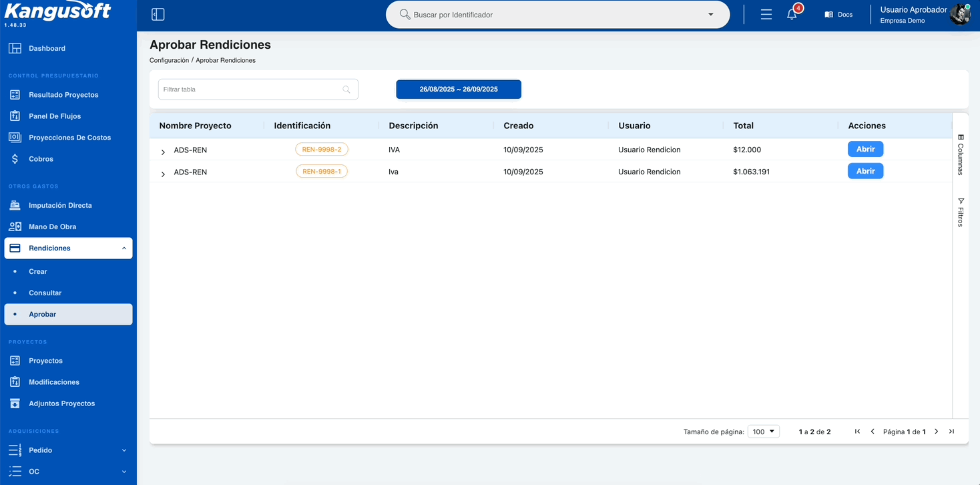Click the Dashboard icon in sidebar
The image size is (980, 485).
pos(15,48)
